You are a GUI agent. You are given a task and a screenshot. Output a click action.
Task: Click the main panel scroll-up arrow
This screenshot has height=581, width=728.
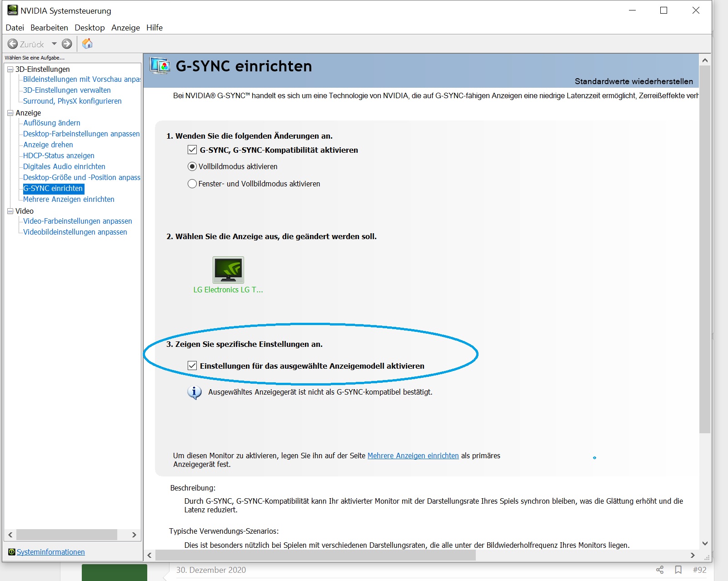(x=705, y=60)
